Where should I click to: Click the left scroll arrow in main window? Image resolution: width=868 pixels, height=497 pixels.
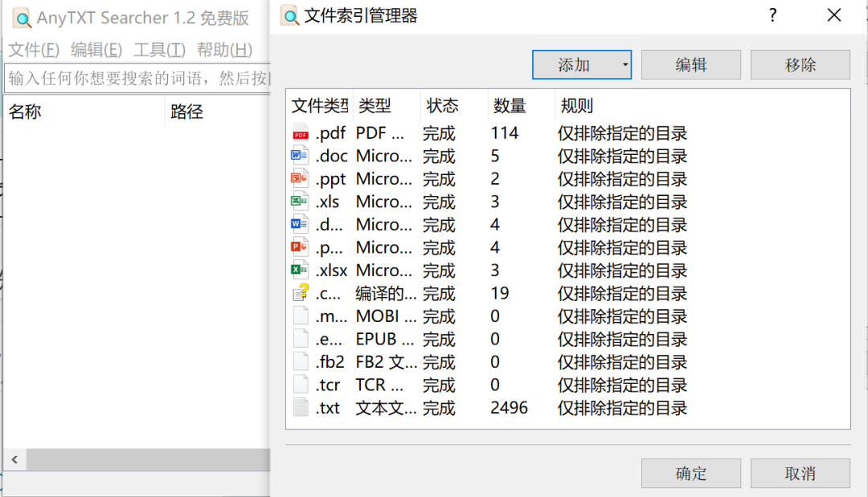click(15, 459)
